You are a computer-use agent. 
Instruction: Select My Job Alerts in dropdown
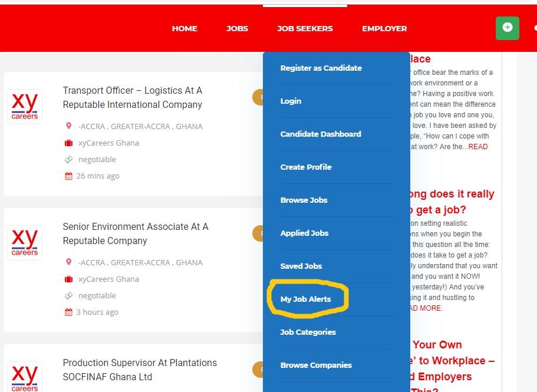pos(305,299)
